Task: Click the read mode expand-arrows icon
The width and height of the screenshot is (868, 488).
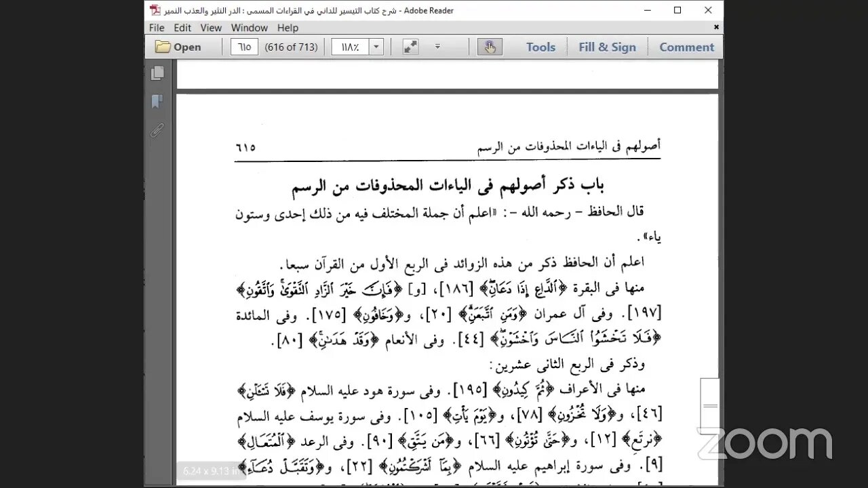Action: pos(410,47)
